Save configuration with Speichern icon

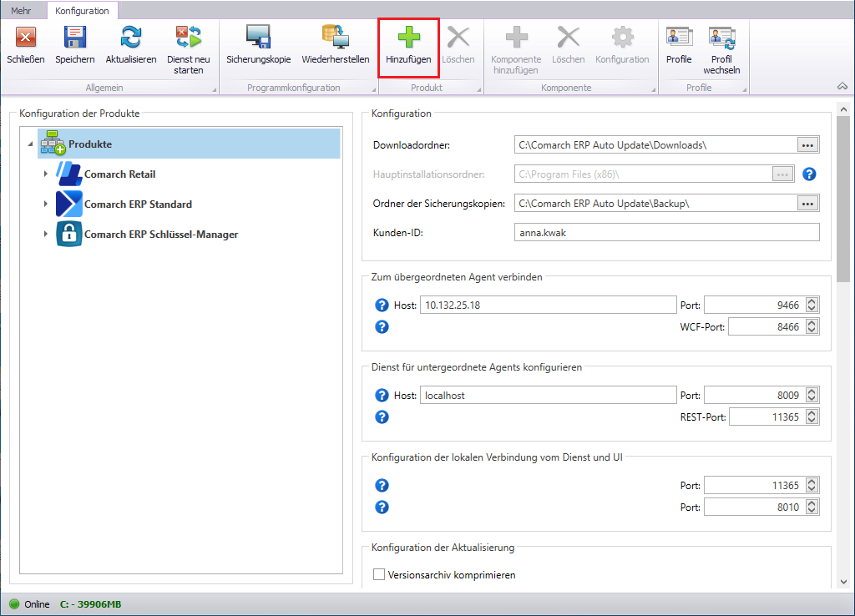(75, 38)
